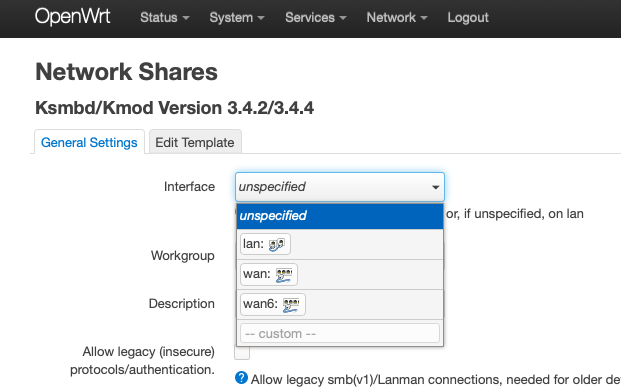
Task: Open the Network menu
Action: pyautogui.click(x=397, y=17)
